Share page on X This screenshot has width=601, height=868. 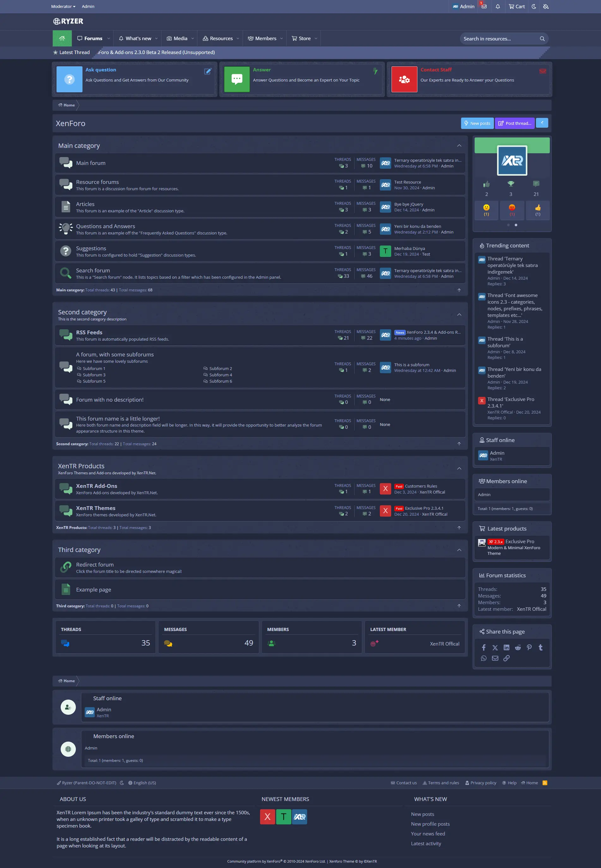[495, 647]
